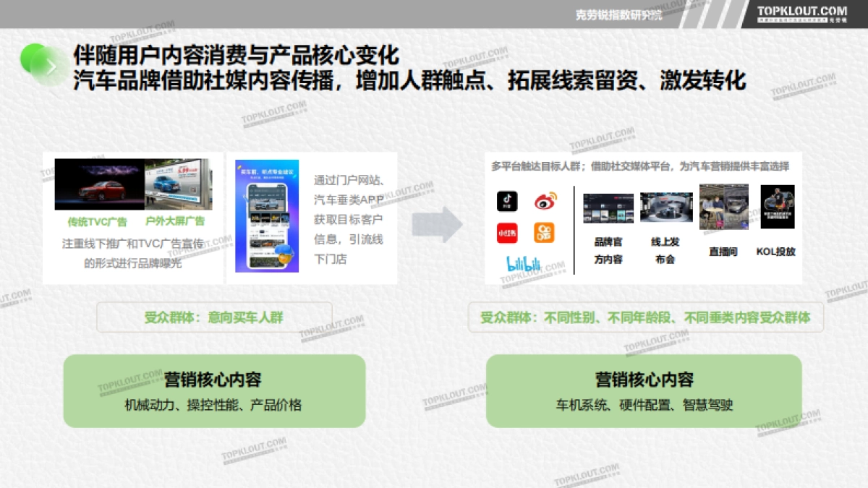
Task: Open the Douyin platform icon
Action: [507, 202]
